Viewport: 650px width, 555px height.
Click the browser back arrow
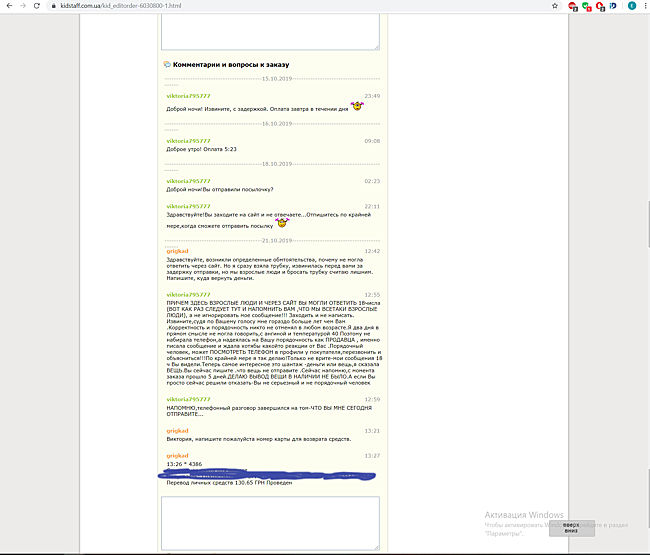(x=9, y=6)
